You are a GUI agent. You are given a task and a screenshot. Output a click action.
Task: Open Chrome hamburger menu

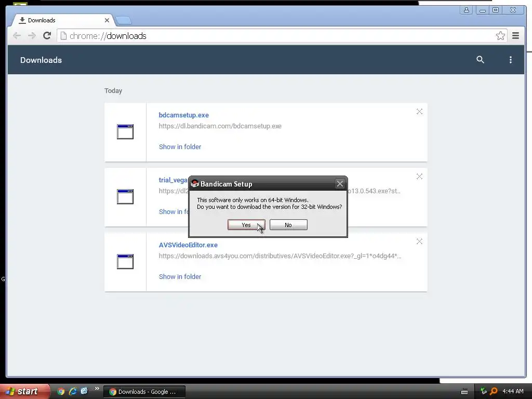point(515,36)
